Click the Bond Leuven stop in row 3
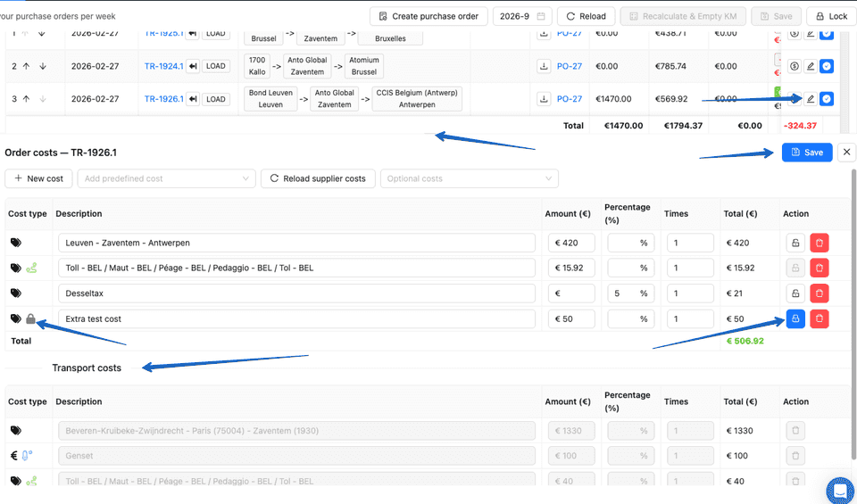This screenshot has height=504, width=857. (270, 99)
